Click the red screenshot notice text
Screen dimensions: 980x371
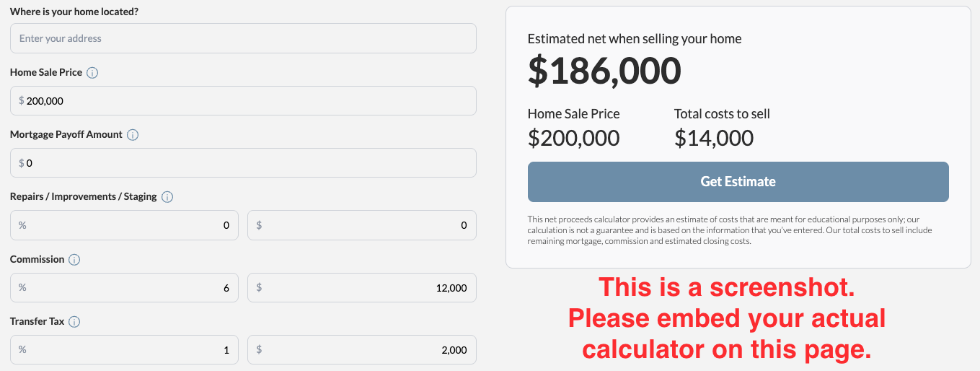(x=727, y=318)
